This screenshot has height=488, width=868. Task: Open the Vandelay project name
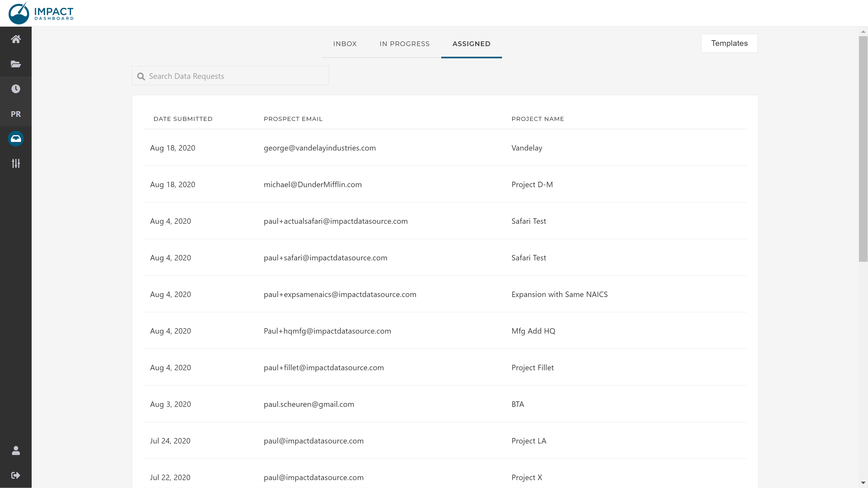click(527, 148)
